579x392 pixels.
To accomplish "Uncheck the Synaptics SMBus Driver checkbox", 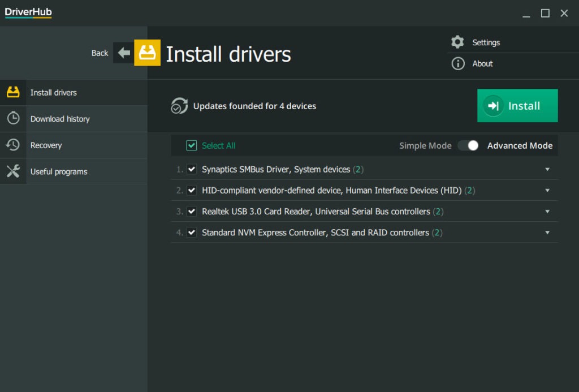I will point(191,169).
